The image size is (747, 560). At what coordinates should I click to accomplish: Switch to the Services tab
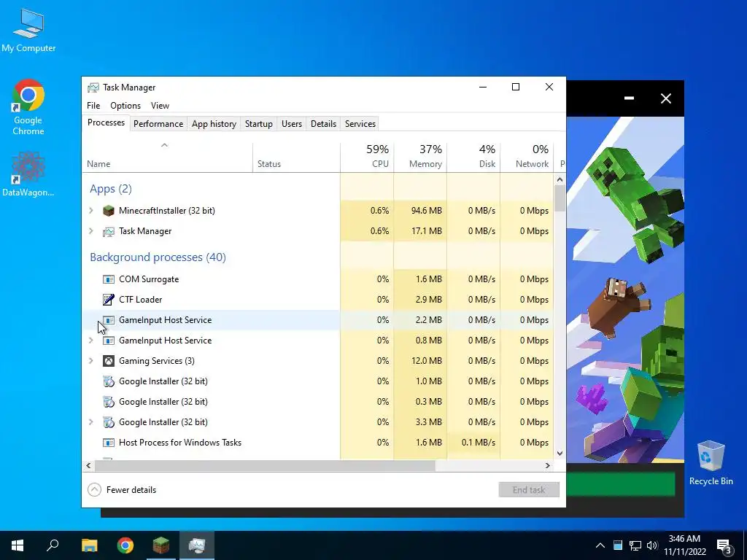coord(360,124)
